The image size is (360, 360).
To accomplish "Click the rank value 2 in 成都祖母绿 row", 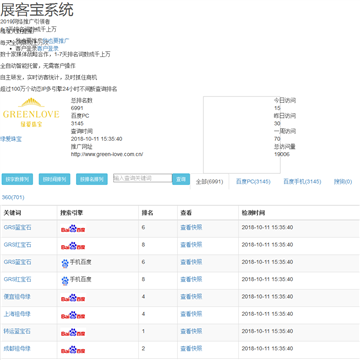I will (x=143, y=349).
